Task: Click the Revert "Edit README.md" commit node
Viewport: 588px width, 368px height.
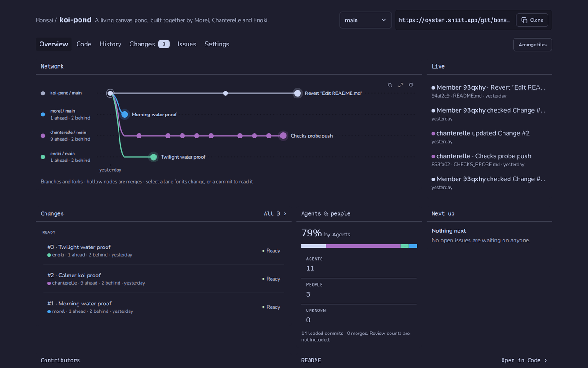Action: 298,93
